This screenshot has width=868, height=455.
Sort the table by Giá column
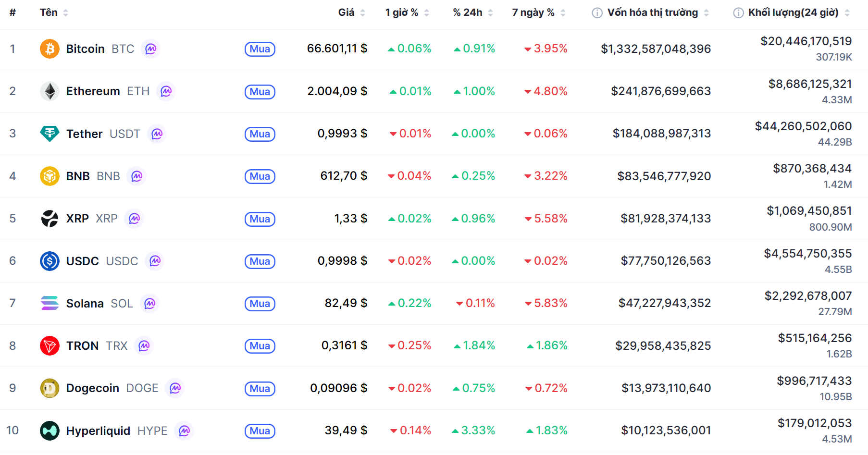coord(347,12)
